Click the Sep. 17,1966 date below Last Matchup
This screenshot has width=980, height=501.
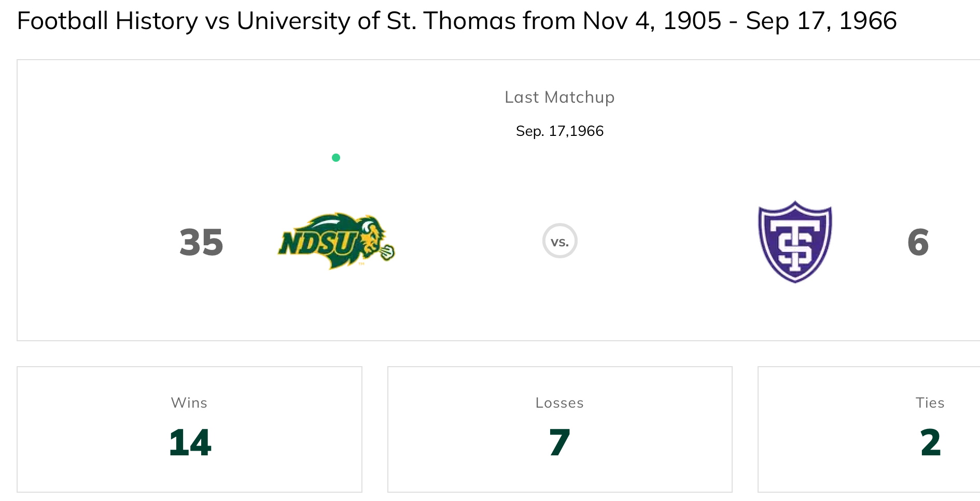click(559, 131)
